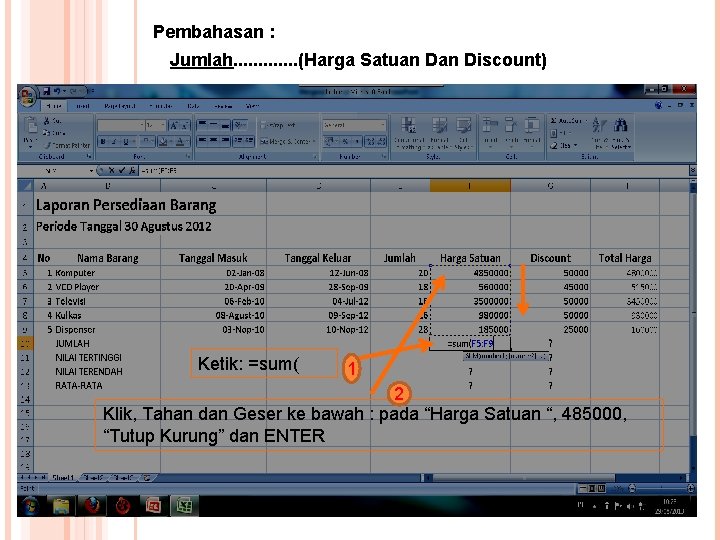The image size is (720, 540).
Task: Select column F header
Action: pyautogui.click(x=470, y=186)
